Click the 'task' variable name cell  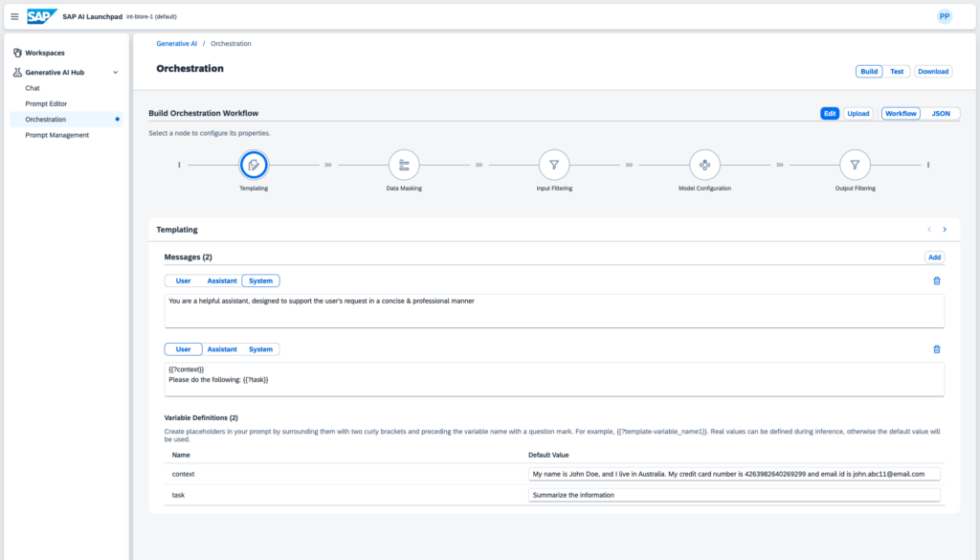[178, 495]
